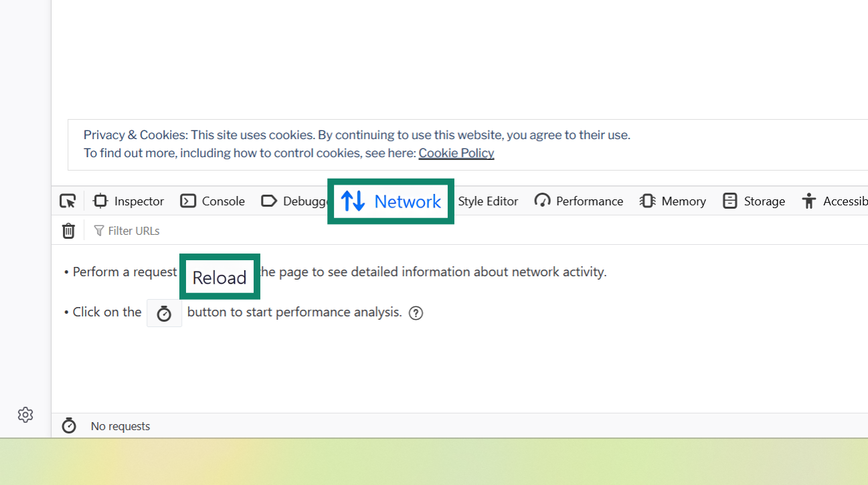Click the help question mark icon
This screenshot has height=485, width=868.
click(416, 312)
